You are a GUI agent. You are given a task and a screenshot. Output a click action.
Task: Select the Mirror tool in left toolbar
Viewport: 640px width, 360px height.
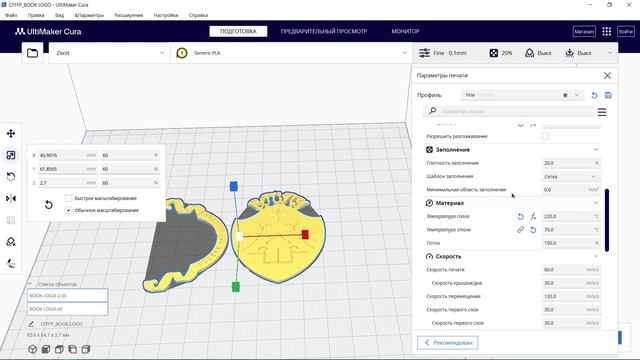[11, 198]
